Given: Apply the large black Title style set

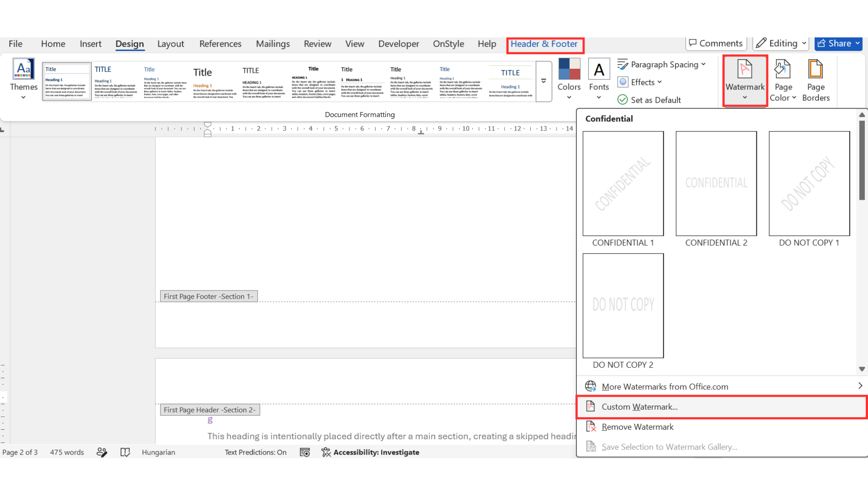Looking at the screenshot, I should pos(215,81).
